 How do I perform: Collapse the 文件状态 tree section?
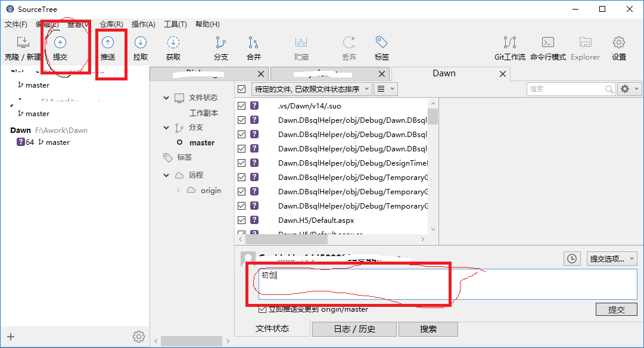tap(166, 98)
